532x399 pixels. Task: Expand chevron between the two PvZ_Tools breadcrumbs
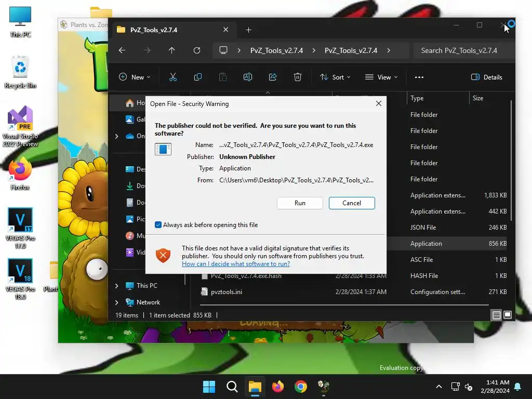[314, 50]
